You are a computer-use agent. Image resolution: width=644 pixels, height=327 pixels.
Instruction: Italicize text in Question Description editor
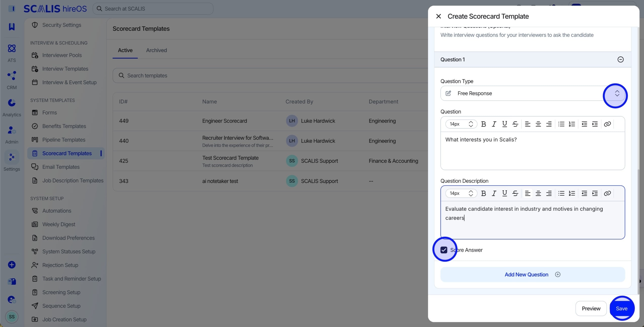click(x=494, y=193)
